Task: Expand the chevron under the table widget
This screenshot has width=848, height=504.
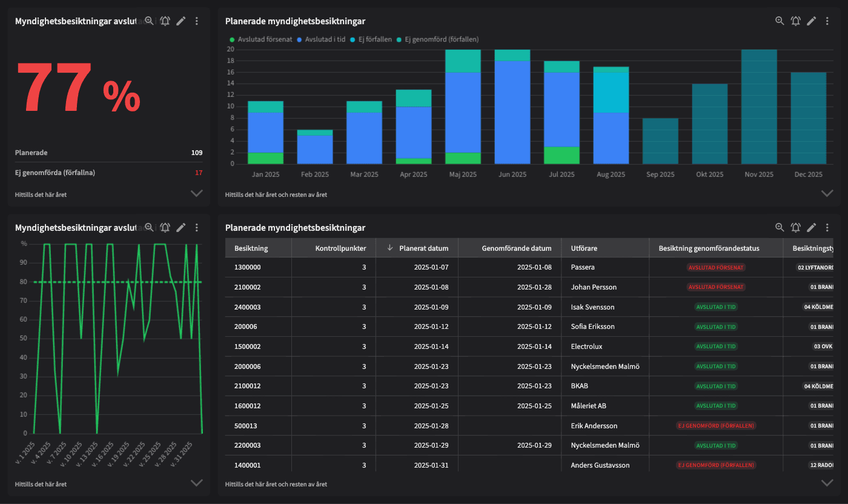Action: click(827, 483)
